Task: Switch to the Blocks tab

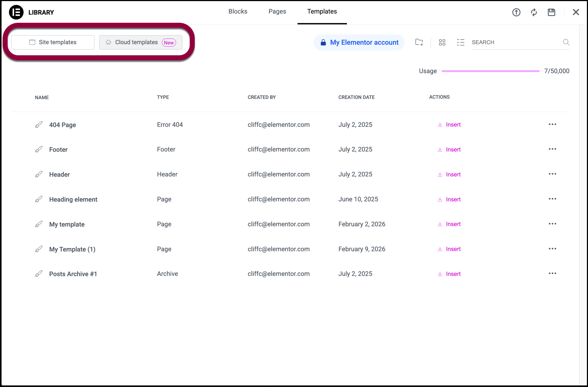Action: coord(238,11)
